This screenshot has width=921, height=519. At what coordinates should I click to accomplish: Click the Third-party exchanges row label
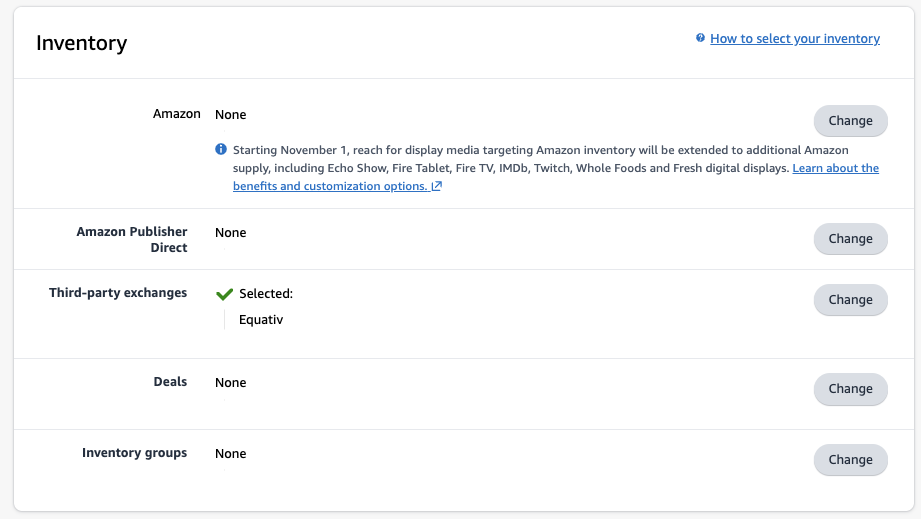point(118,293)
